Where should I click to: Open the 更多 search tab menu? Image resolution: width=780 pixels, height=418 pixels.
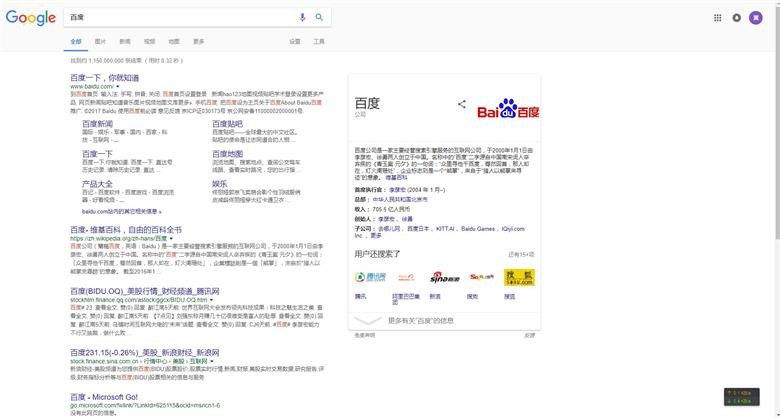click(x=198, y=42)
